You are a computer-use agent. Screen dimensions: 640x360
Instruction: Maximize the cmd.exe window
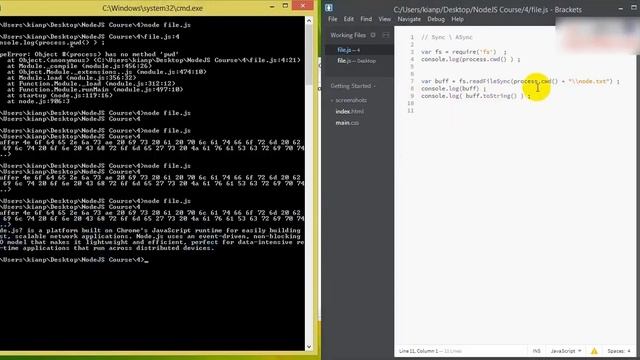pyautogui.click(x=285, y=6)
